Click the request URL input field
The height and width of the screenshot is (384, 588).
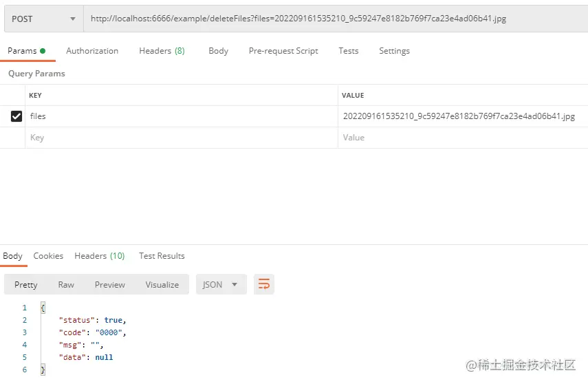click(336, 19)
